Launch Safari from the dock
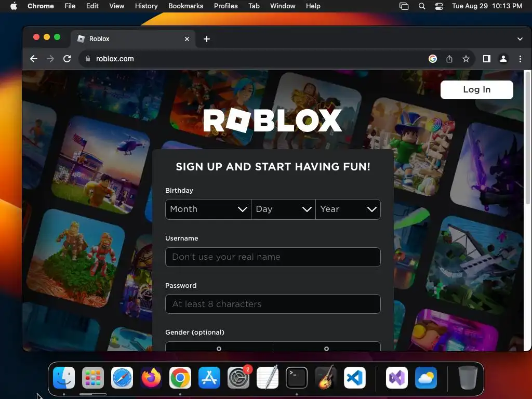532x399 pixels. point(122,378)
